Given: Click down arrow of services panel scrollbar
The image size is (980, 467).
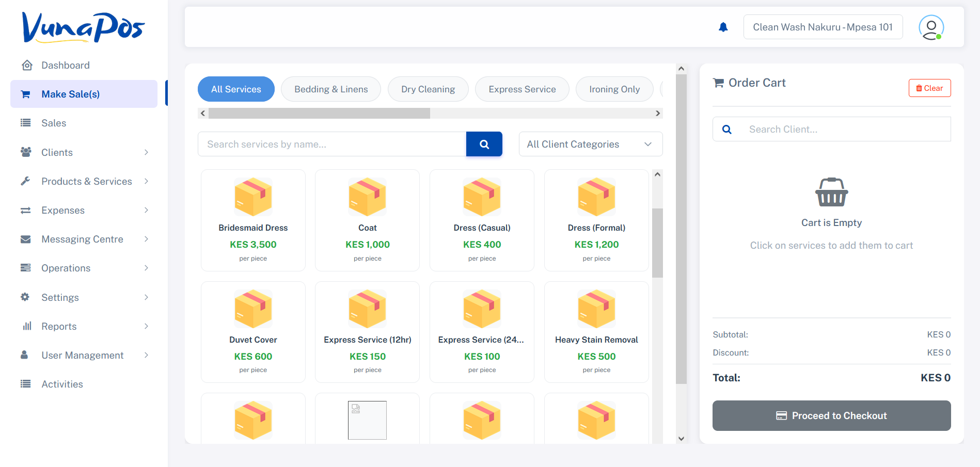Looking at the screenshot, I should click(x=681, y=439).
